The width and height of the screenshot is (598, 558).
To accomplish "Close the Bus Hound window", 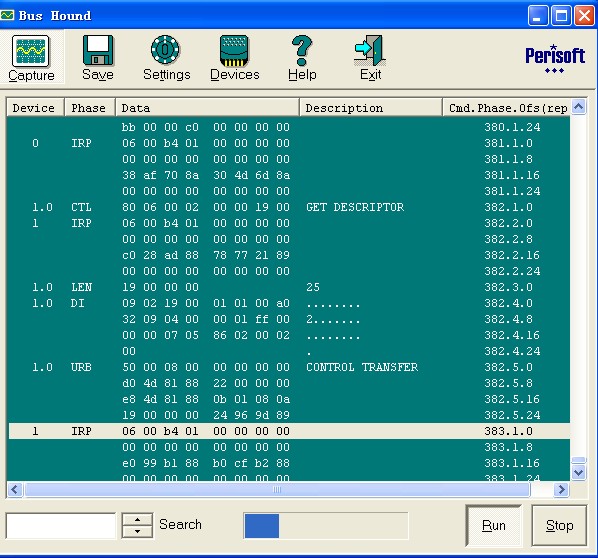I will pyautogui.click(x=584, y=16).
